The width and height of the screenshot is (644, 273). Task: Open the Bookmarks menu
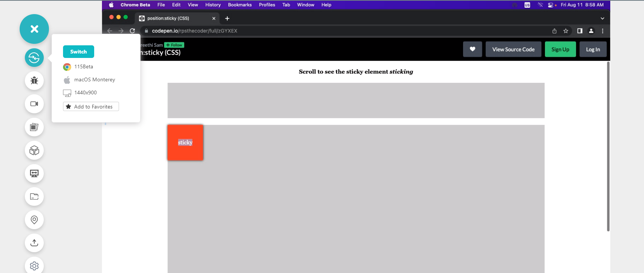click(x=240, y=5)
